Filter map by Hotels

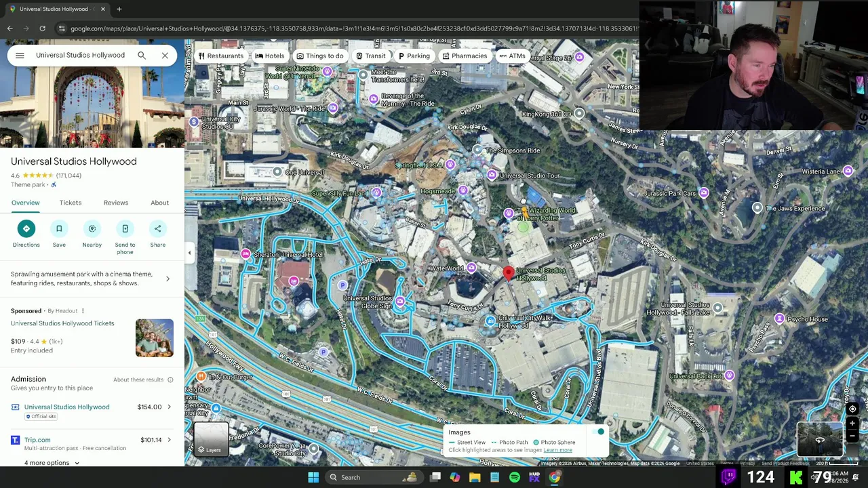point(270,56)
